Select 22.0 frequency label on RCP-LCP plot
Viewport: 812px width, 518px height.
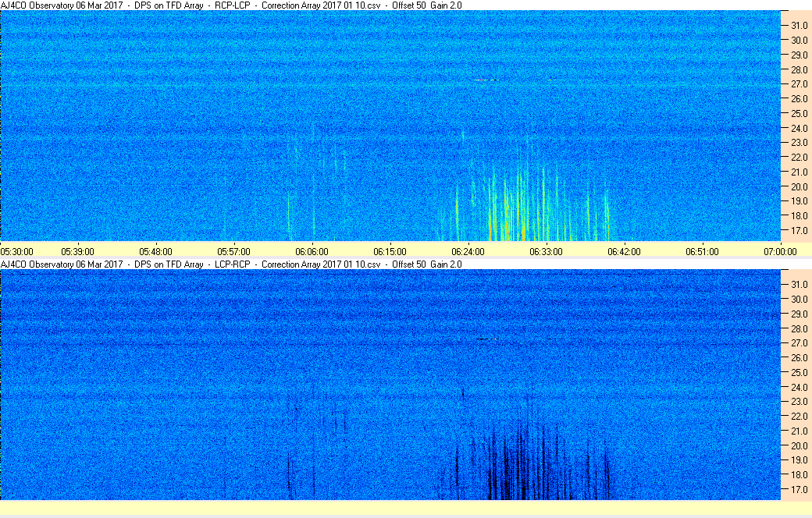(x=799, y=158)
